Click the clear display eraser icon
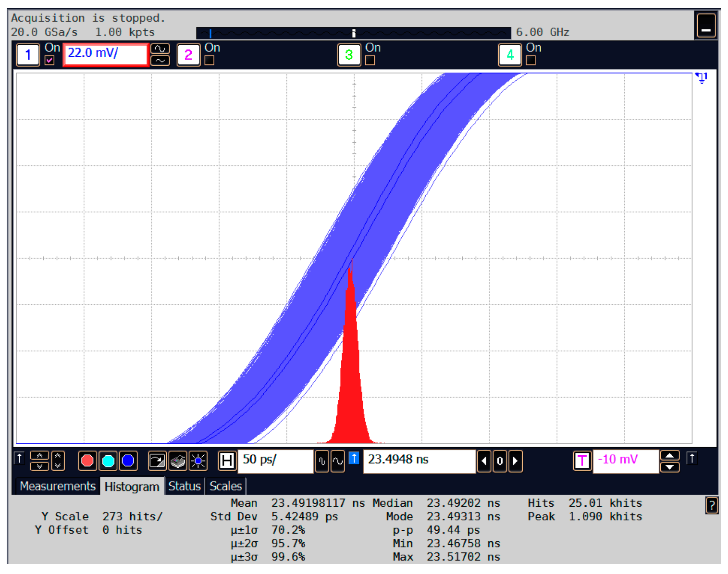 [178, 461]
